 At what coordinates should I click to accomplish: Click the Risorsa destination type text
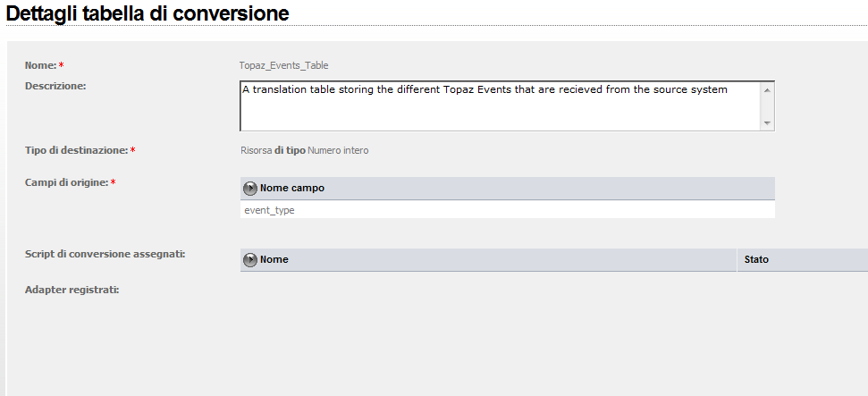(x=256, y=150)
